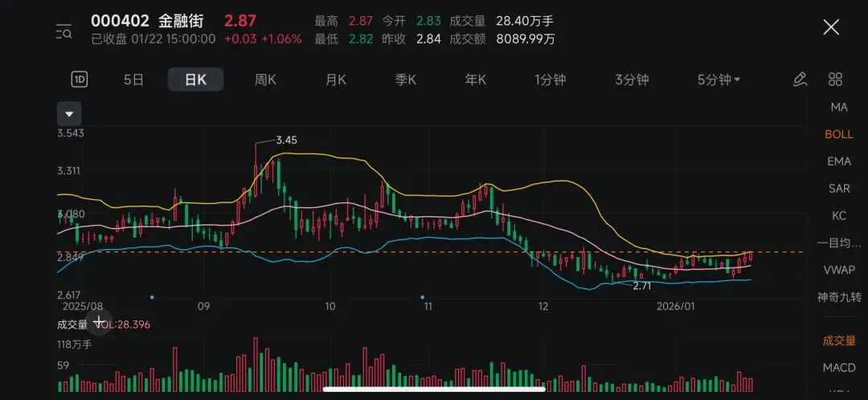This screenshot has width=868, height=400.
Task: Select the 1D intraday view icon
Action: (x=79, y=80)
